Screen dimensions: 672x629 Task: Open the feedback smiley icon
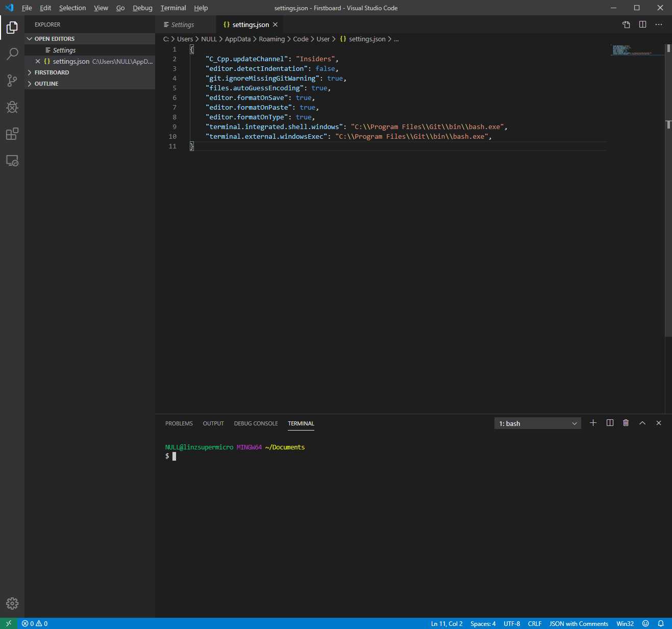(x=645, y=623)
